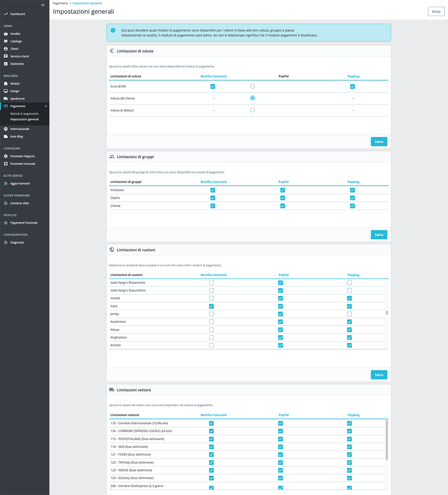Viewport: 448px width, 495px height.
Task: Click the Pagamento credit card icon
Action: tap(6, 106)
